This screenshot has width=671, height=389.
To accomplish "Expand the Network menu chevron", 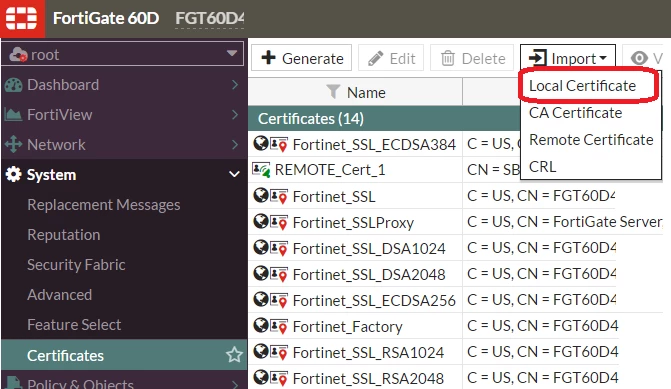I will pos(235,145).
